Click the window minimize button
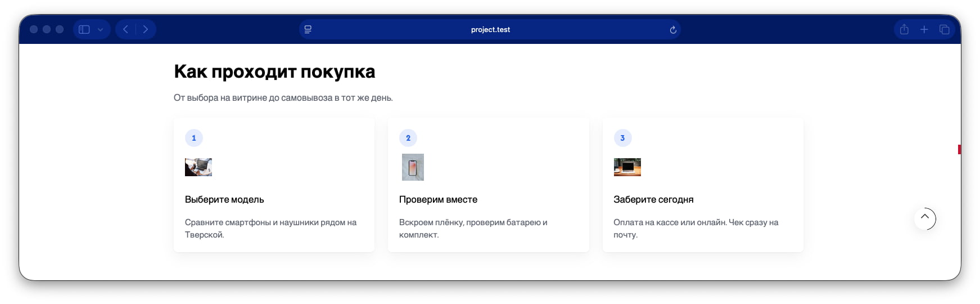Viewport: 980px width, 304px height. (47, 29)
